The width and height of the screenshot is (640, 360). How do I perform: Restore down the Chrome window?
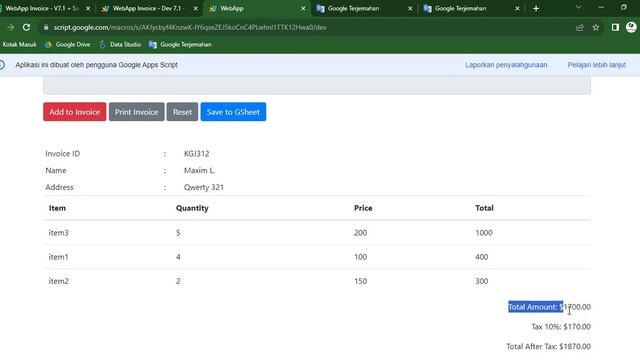pyautogui.click(x=624, y=8)
